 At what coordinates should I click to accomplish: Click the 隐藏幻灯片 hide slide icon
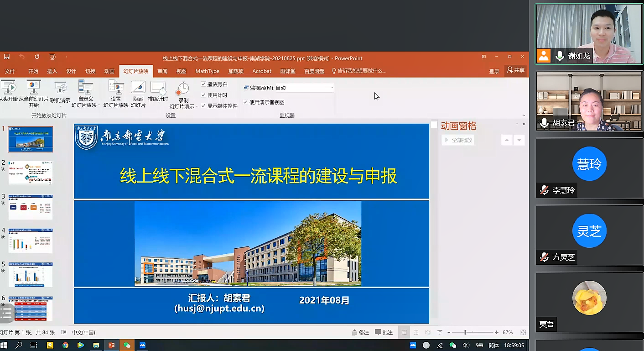click(x=138, y=94)
